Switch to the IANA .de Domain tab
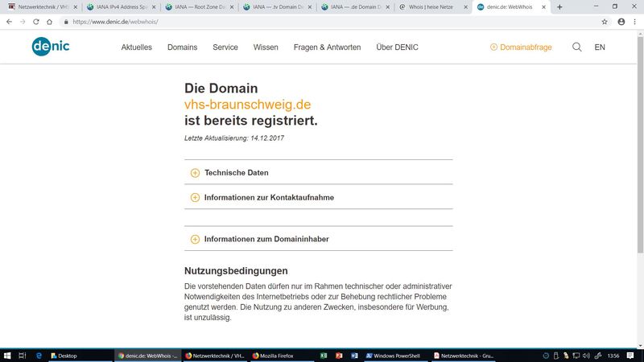This screenshot has height=362, width=644. click(x=353, y=7)
